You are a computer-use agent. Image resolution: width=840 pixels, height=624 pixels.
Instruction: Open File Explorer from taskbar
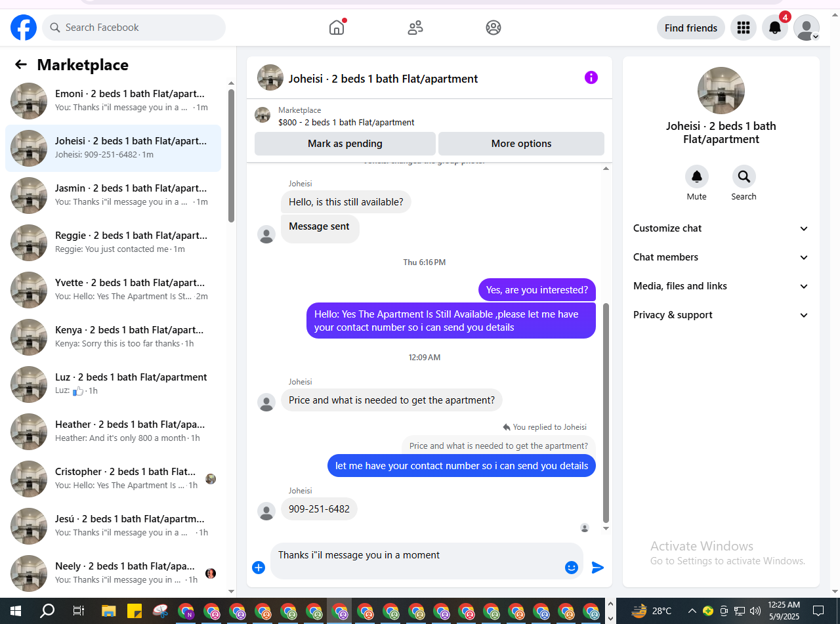pyautogui.click(x=109, y=611)
